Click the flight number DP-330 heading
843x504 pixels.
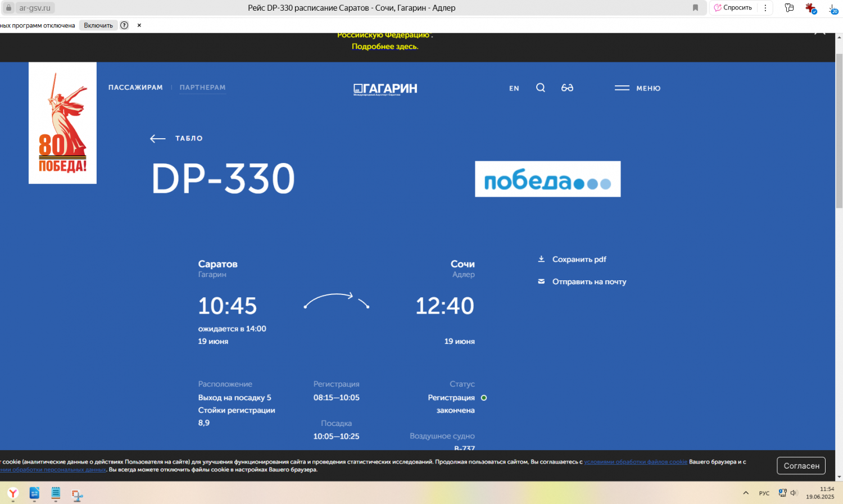click(223, 179)
